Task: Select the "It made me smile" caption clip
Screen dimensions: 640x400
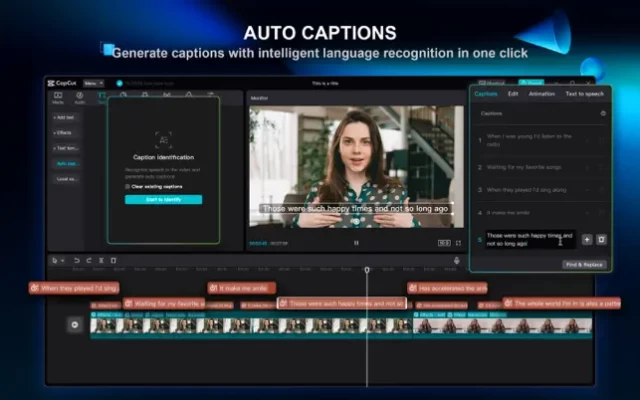Action: pos(240,288)
